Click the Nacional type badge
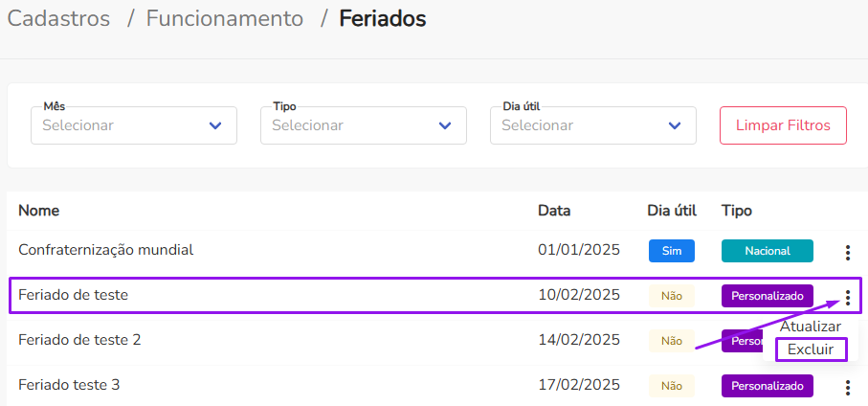Viewport: 868px width, 406px height. click(x=767, y=251)
